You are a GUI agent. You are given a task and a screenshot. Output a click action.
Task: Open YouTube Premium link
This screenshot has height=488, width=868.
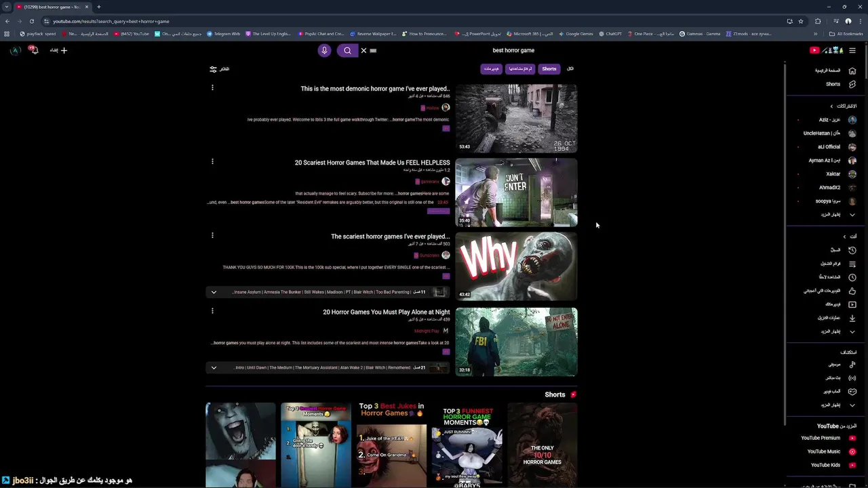tap(827, 438)
